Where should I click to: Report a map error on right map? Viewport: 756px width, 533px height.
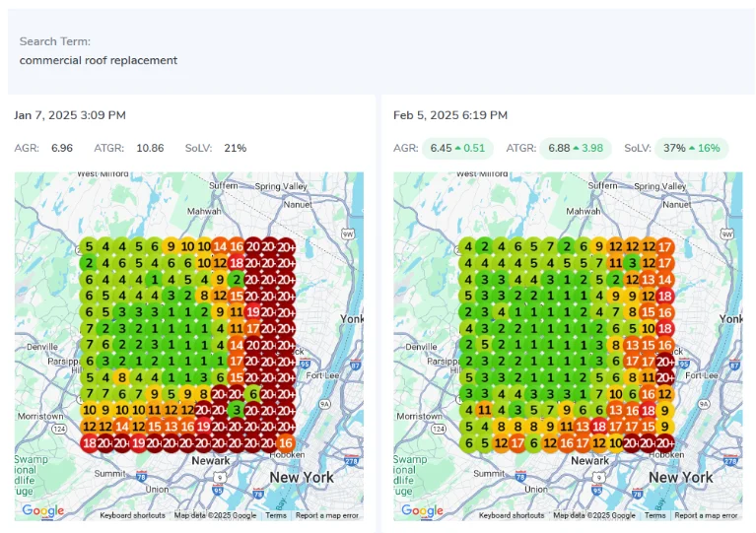(706, 515)
